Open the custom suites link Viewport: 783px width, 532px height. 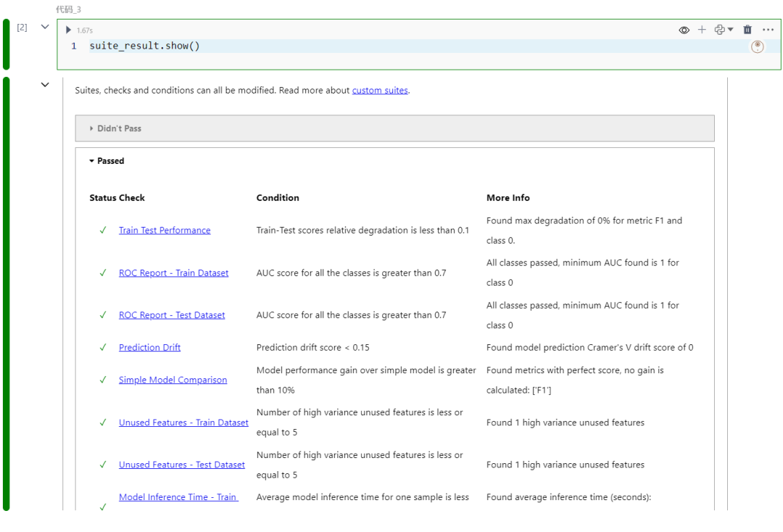coord(380,91)
